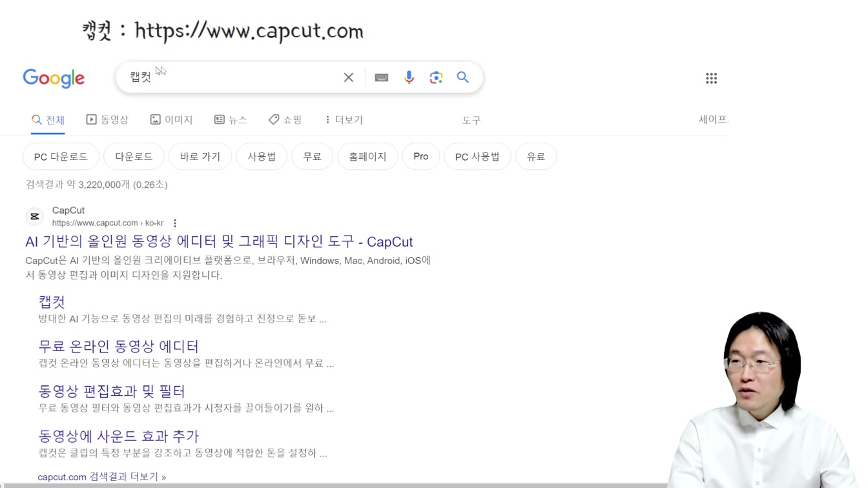Image resolution: width=868 pixels, height=488 pixels.
Task: Clear the search box with the X icon
Action: pyautogui.click(x=349, y=77)
